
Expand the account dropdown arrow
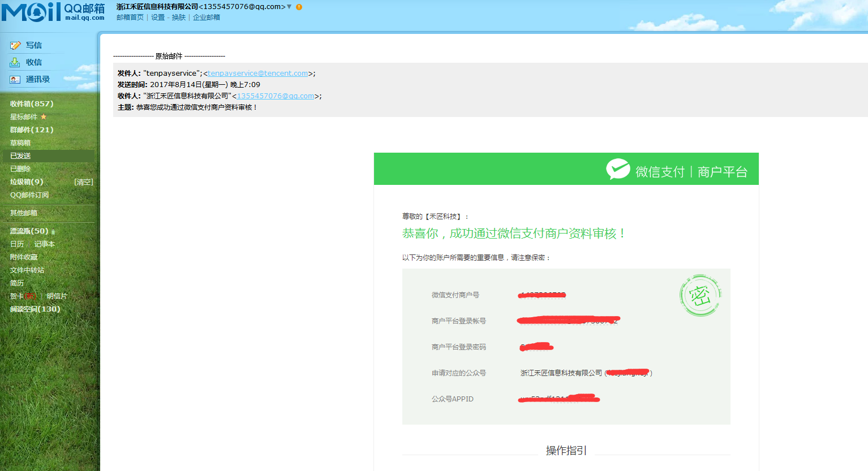[x=289, y=7]
